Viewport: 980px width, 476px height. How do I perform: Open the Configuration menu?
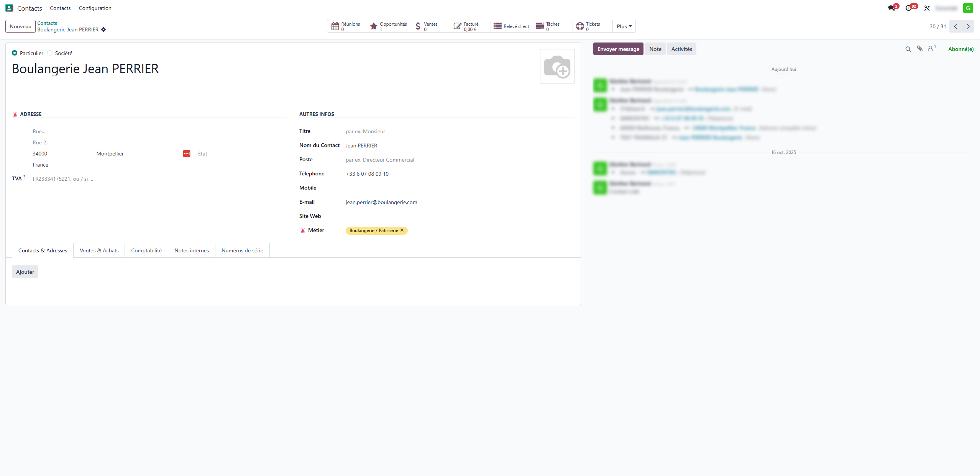click(x=95, y=8)
